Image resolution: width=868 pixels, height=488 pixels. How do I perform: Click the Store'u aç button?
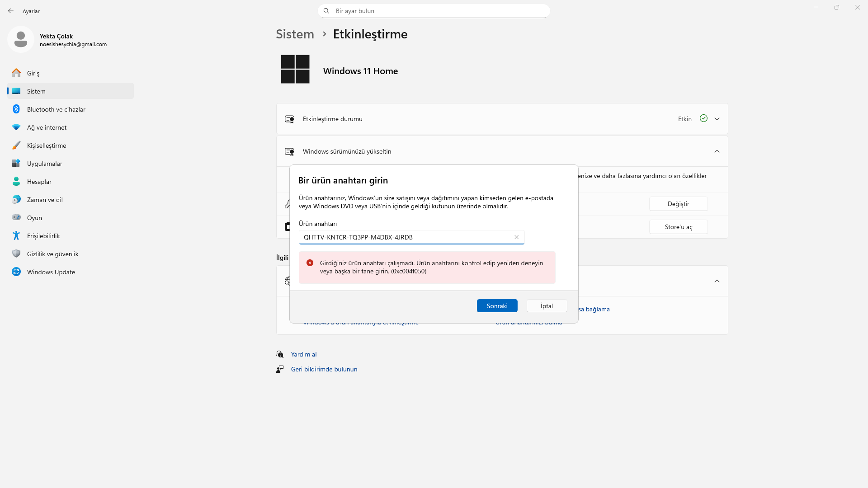point(678,227)
